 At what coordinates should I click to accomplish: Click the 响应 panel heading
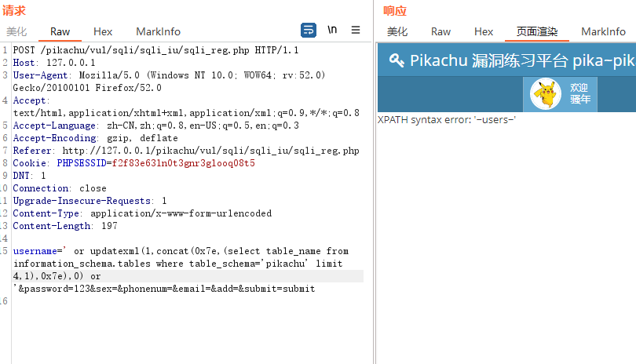(395, 10)
